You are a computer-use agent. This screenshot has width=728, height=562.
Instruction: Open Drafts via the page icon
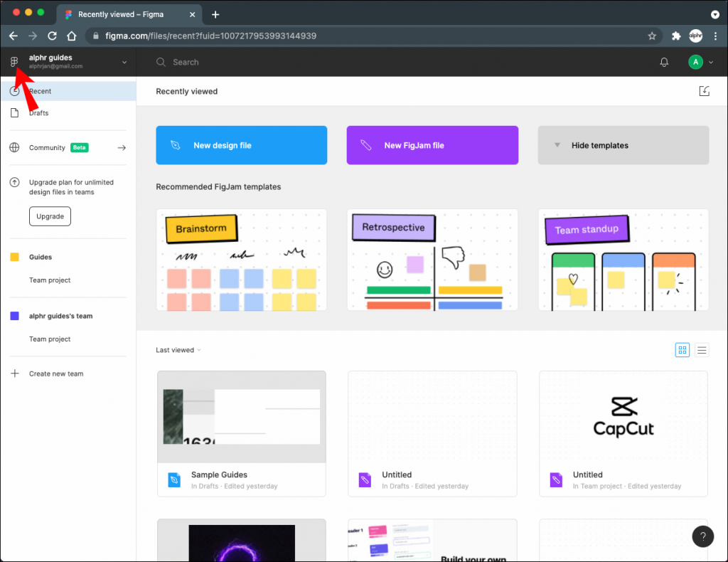point(16,112)
